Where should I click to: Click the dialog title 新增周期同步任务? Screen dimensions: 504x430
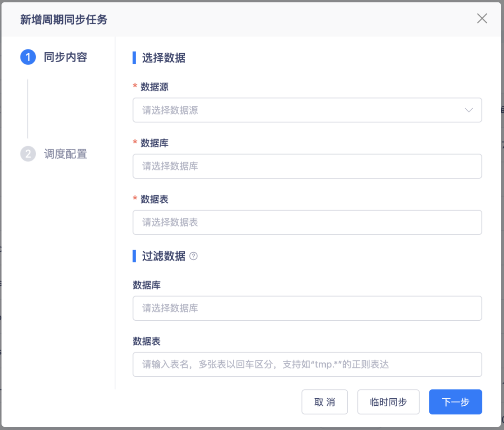pos(63,20)
